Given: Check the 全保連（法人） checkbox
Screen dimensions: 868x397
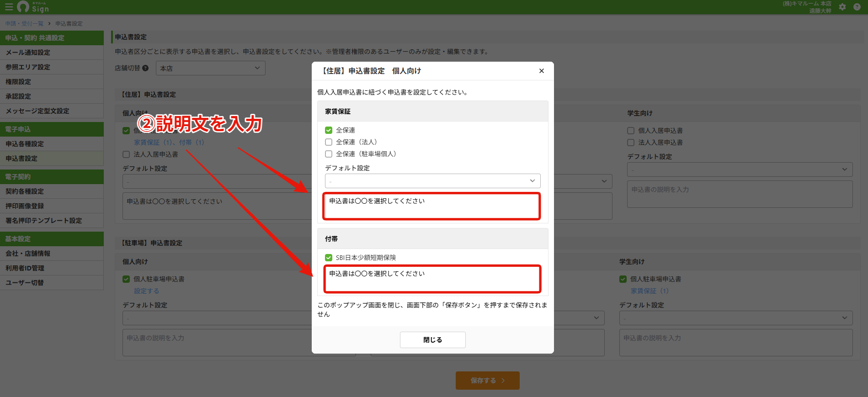Looking at the screenshot, I should pos(329,142).
